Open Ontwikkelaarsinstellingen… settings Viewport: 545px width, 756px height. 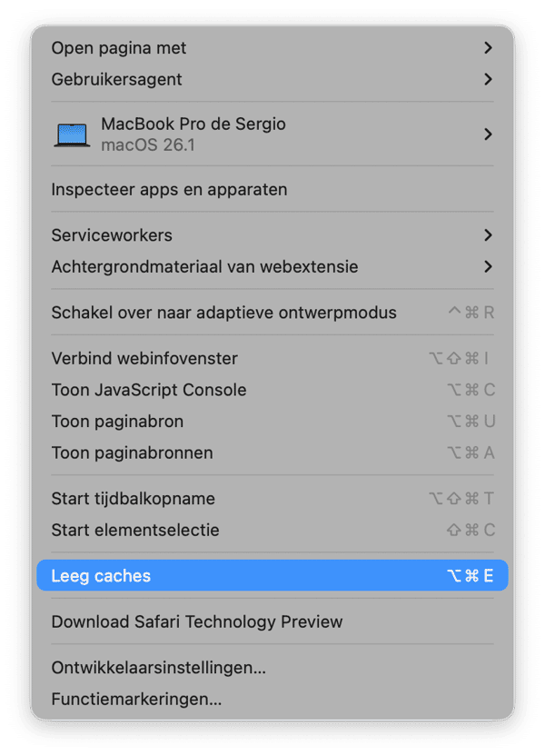pos(158,668)
